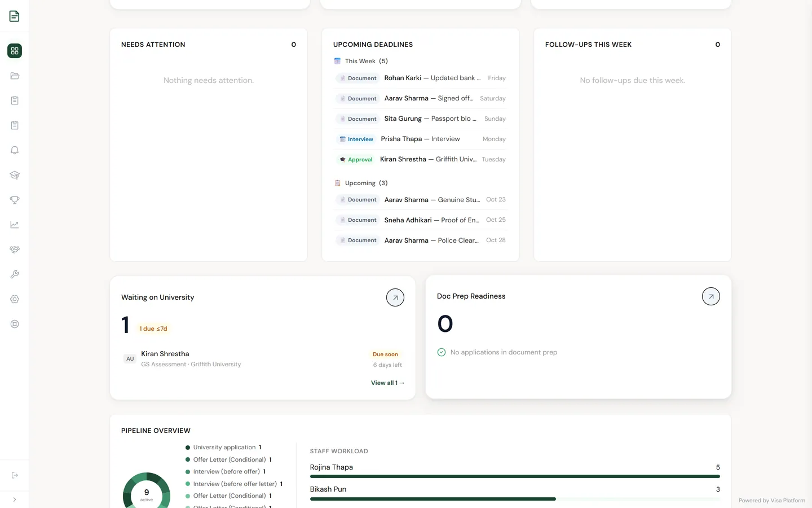Click Approval badge on Kiran Shrestha row
The height and width of the screenshot is (508, 812).
356,160
